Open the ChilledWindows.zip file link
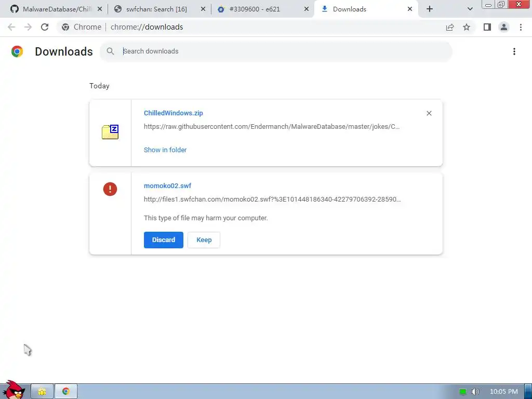This screenshot has height=399, width=532. (x=174, y=113)
